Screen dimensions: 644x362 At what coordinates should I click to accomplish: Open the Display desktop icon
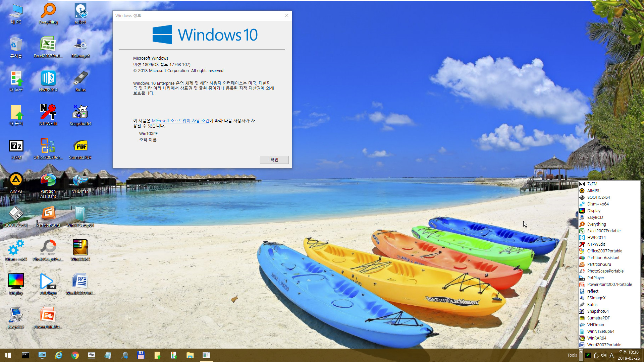coord(16,285)
